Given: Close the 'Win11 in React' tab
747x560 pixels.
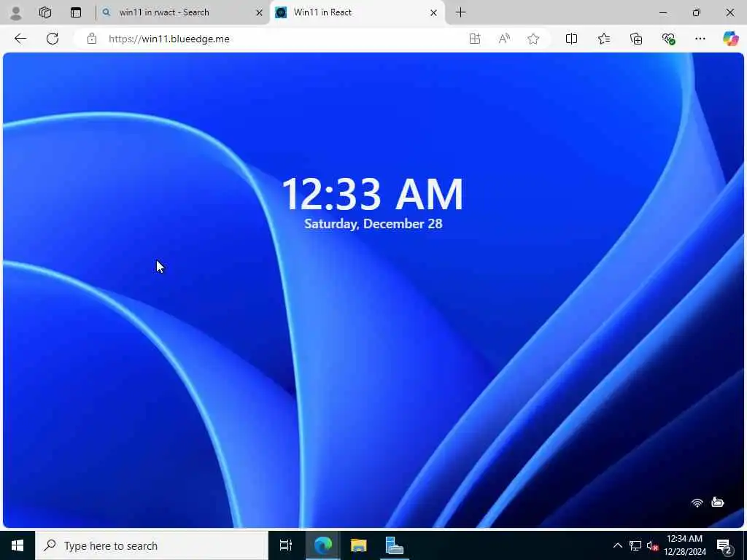Looking at the screenshot, I should [433, 13].
